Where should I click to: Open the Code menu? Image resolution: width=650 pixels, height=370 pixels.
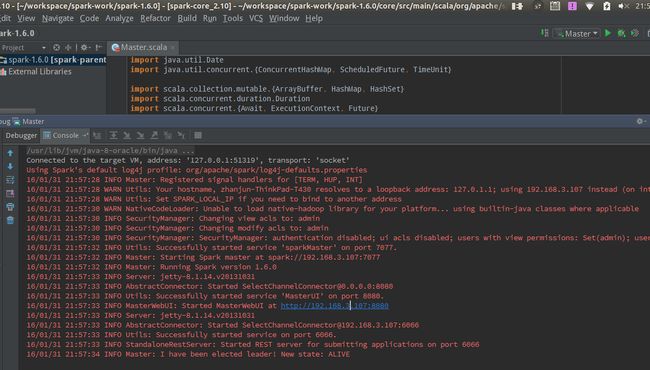[89, 18]
